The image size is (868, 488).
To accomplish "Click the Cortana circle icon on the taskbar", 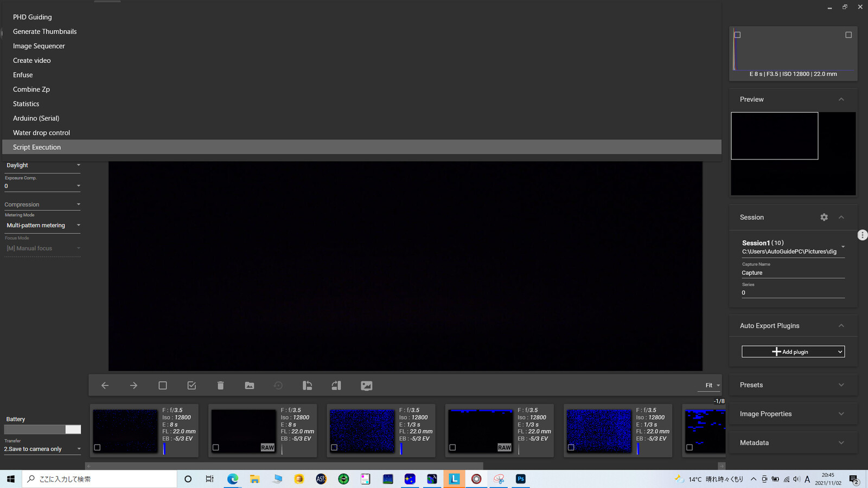I will pos(188,479).
